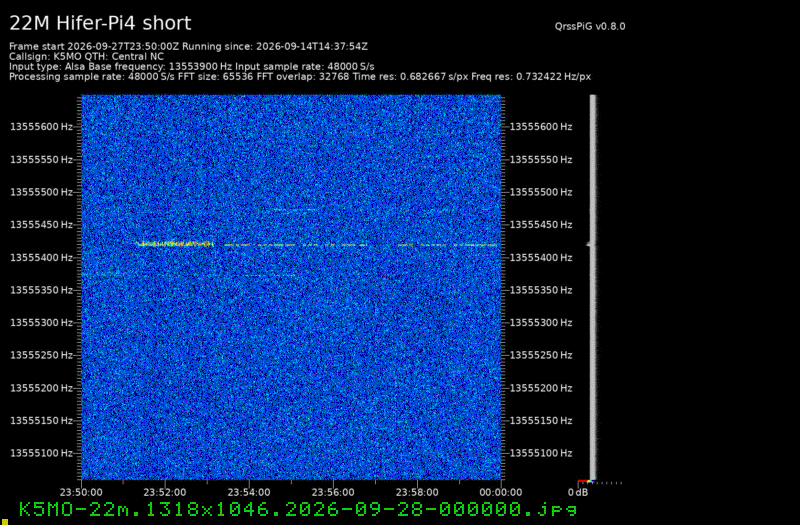The image size is (800, 525).
Task: Click the 13555100 Hz label on the right axis
Action: pos(541,453)
